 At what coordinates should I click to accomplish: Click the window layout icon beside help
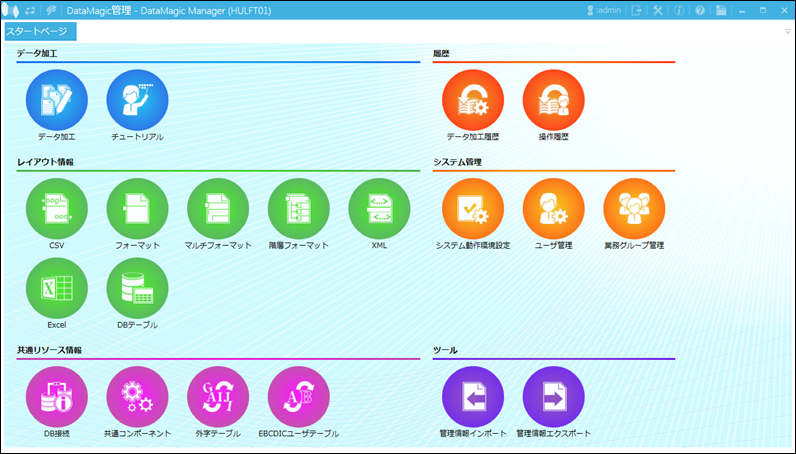(721, 10)
